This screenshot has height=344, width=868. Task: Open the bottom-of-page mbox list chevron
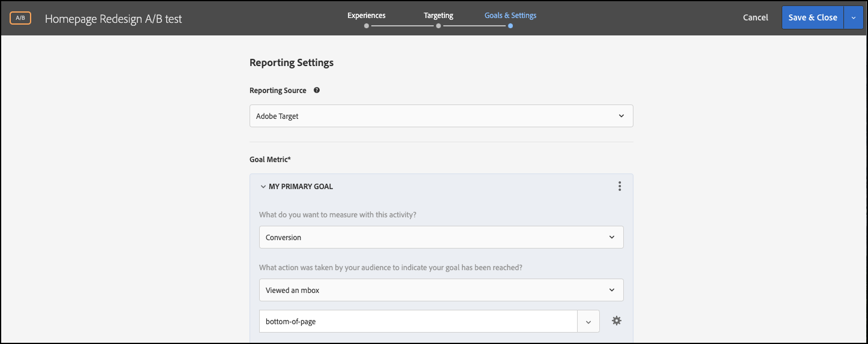click(588, 321)
